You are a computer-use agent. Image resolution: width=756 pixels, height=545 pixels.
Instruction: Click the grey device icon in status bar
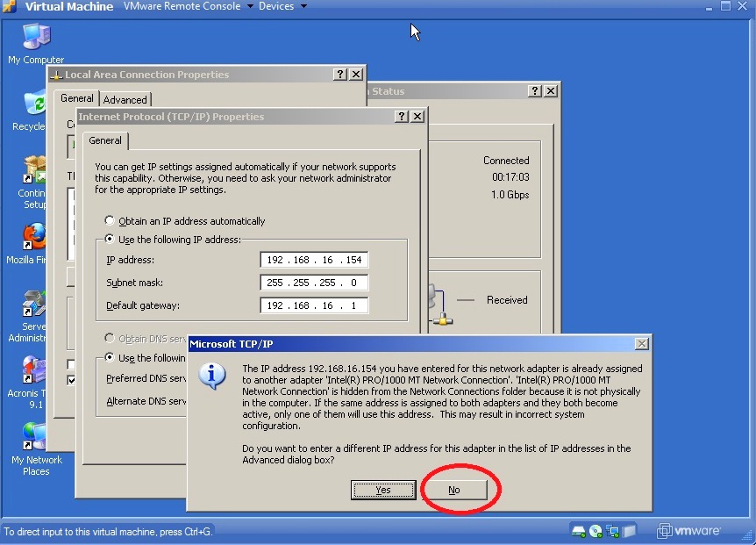(x=629, y=532)
